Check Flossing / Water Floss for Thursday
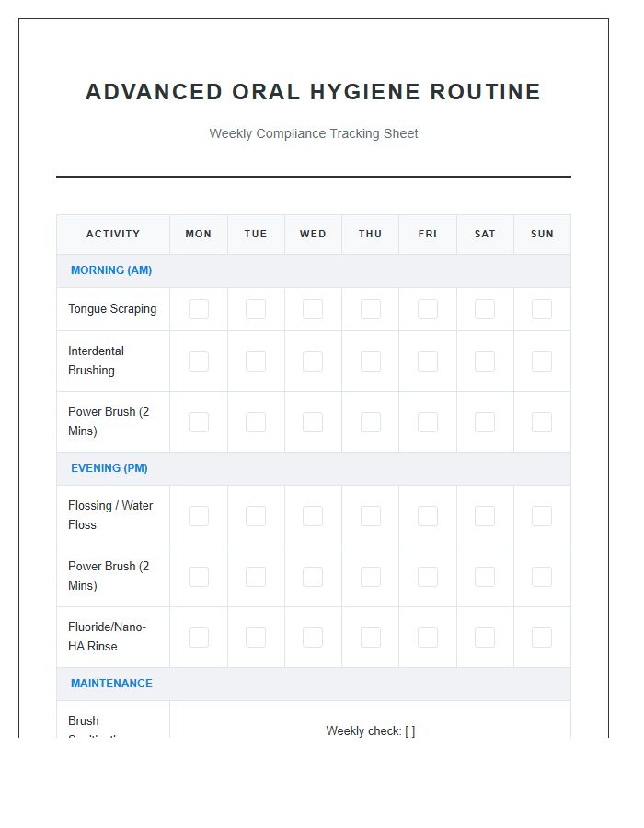The width and height of the screenshot is (644, 828). [x=371, y=516]
